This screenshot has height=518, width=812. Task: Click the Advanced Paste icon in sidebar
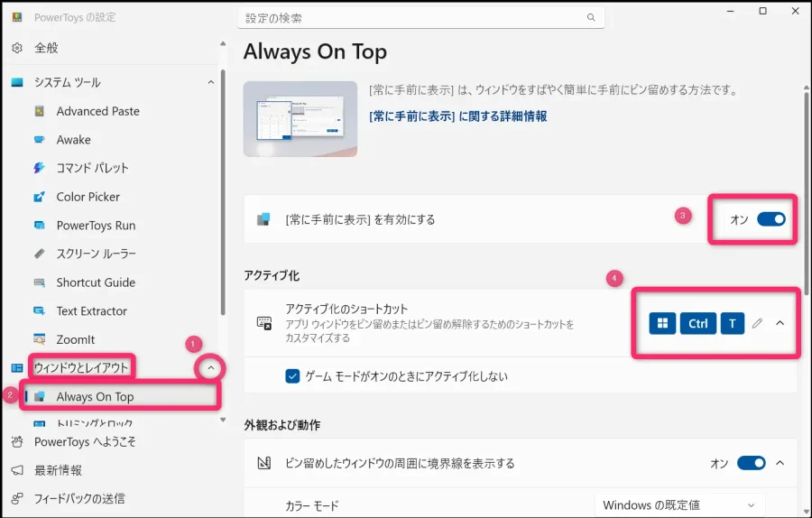40,111
